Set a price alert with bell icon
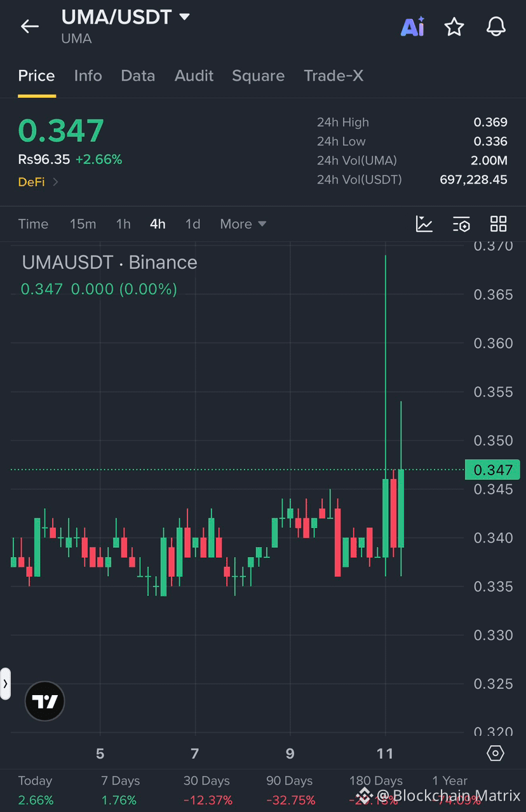526x812 pixels. (x=496, y=27)
